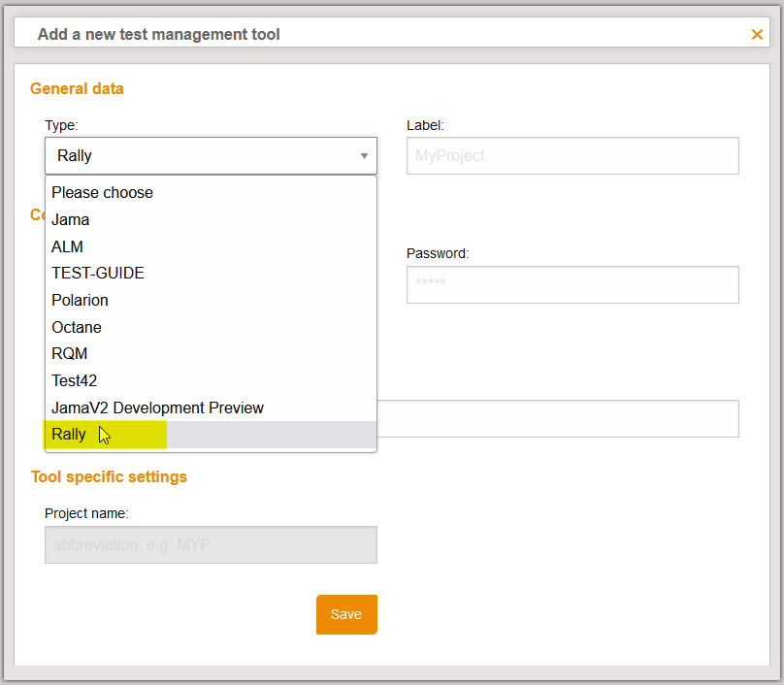
Task: Choose Jama as the tool type
Action: point(70,219)
